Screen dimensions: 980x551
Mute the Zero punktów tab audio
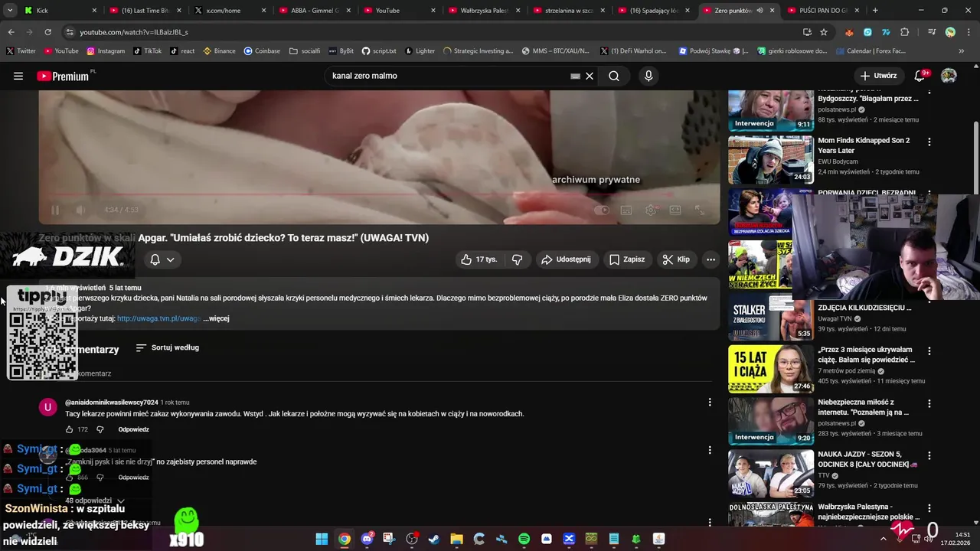(x=759, y=11)
